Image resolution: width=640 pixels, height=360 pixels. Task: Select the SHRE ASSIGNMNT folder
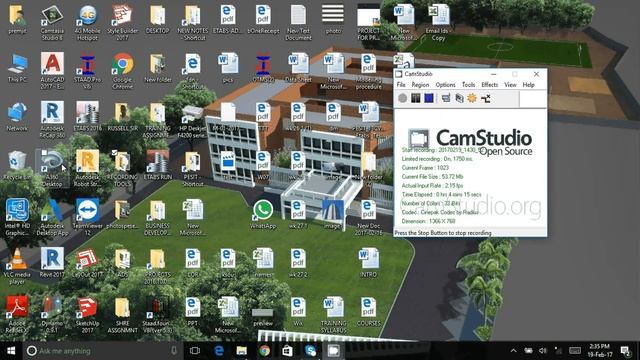tap(122, 314)
